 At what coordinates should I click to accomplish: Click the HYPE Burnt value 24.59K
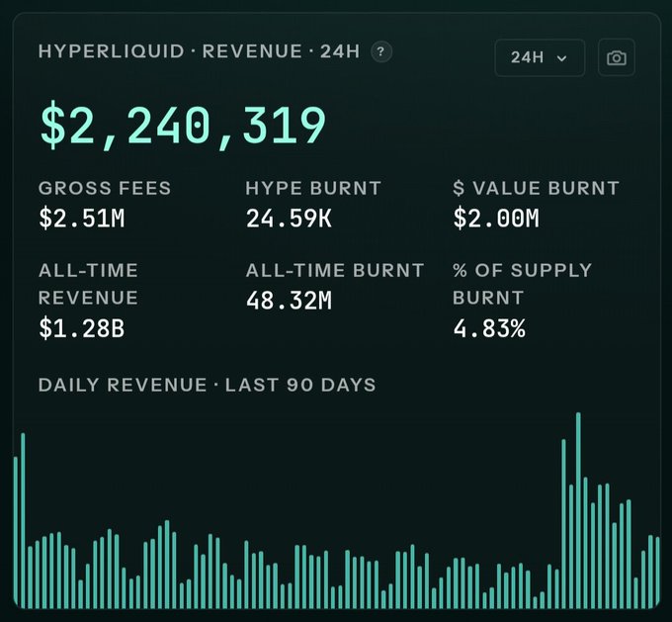289,218
